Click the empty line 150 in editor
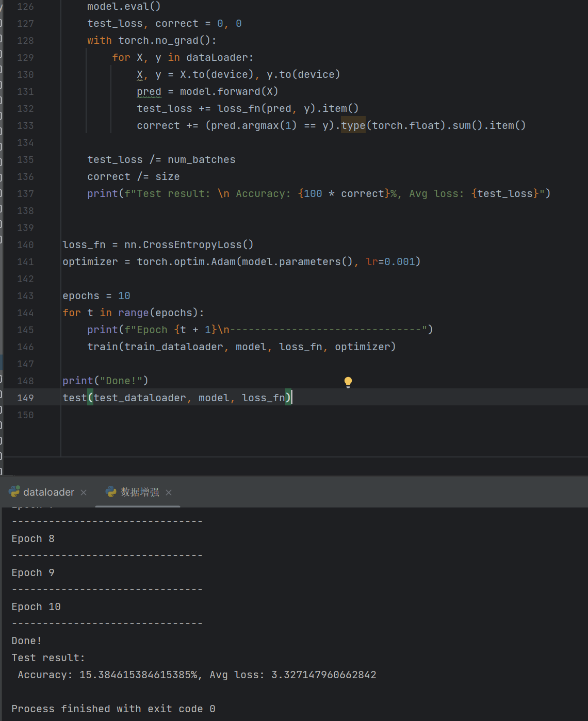Image resolution: width=588 pixels, height=721 pixels. (324, 415)
